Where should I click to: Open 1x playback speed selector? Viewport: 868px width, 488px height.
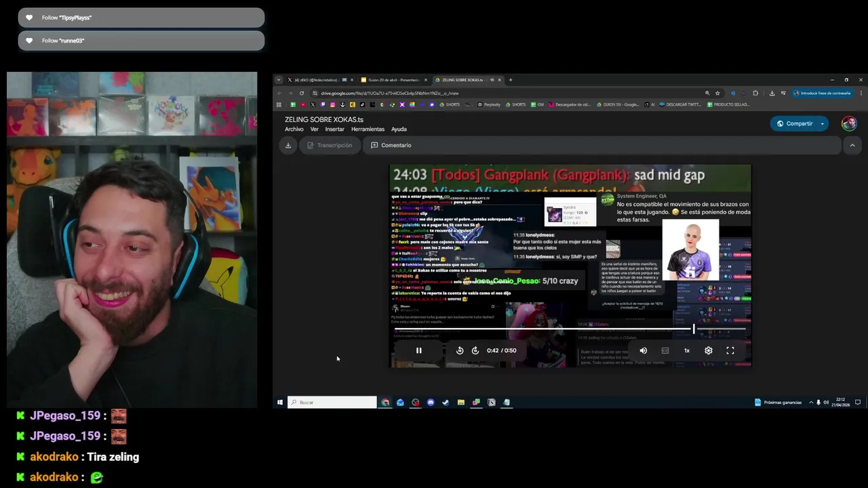click(687, 350)
